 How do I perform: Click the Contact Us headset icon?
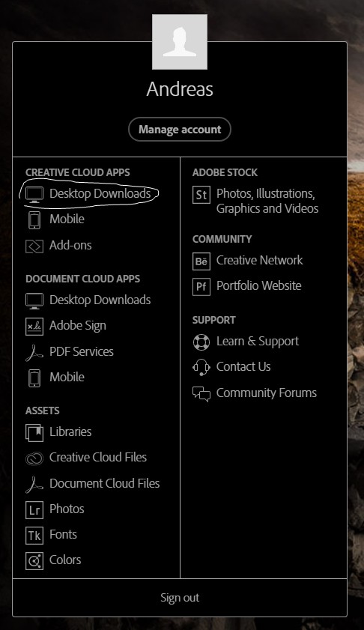click(x=201, y=368)
